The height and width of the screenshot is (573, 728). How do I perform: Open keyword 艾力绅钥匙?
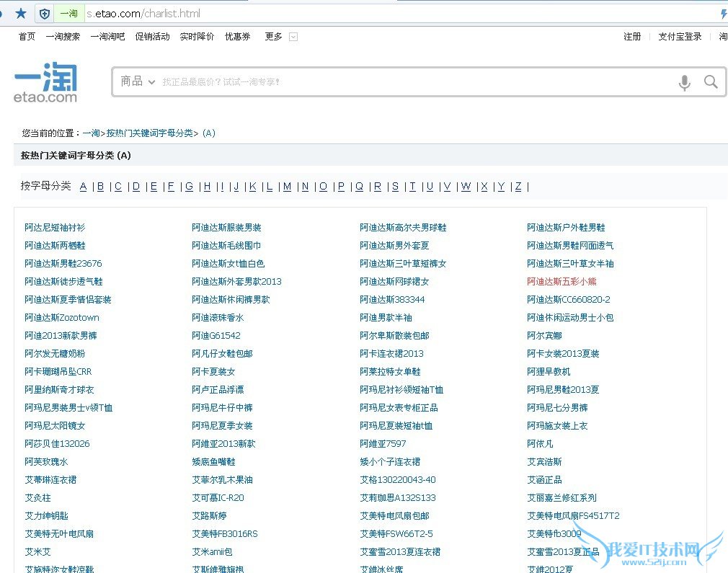click(x=46, y=516)
